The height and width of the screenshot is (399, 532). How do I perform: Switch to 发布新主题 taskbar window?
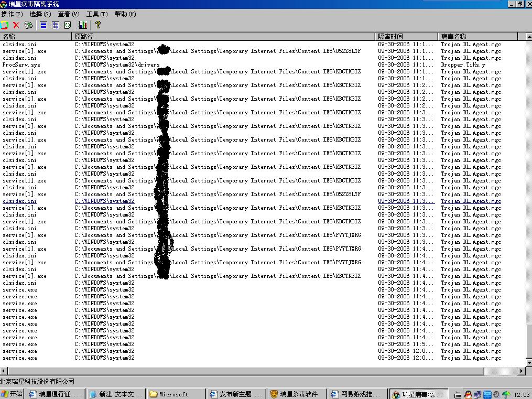click(x=236, y=394)
